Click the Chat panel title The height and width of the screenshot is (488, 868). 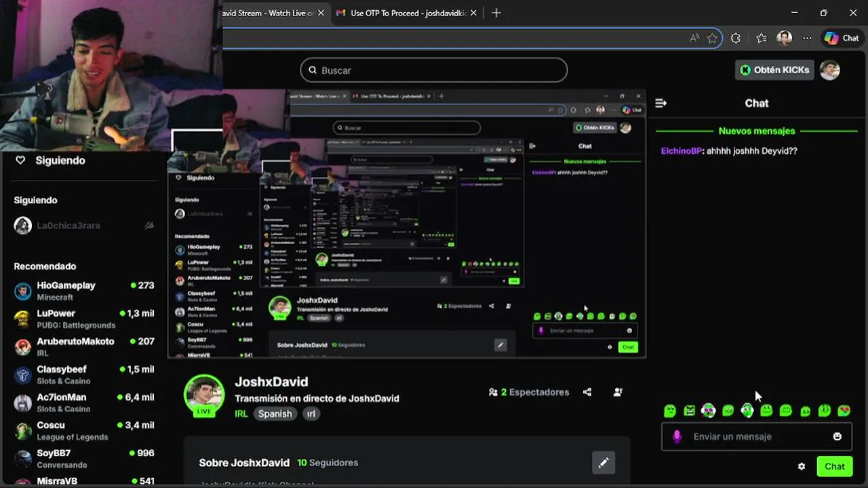pyautogui.click(x=757, y=103)
